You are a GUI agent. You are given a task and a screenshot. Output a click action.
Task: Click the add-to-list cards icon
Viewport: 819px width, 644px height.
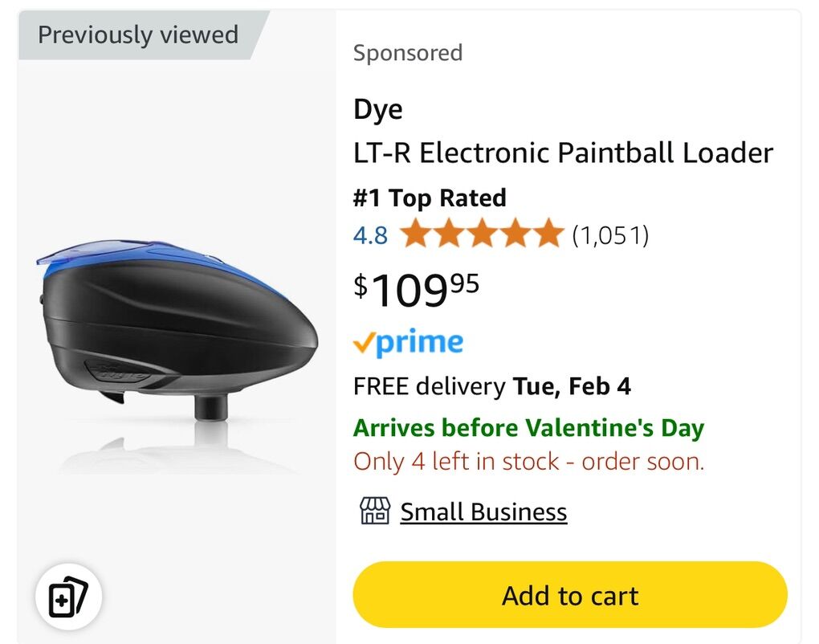click(x=67, y=598)
